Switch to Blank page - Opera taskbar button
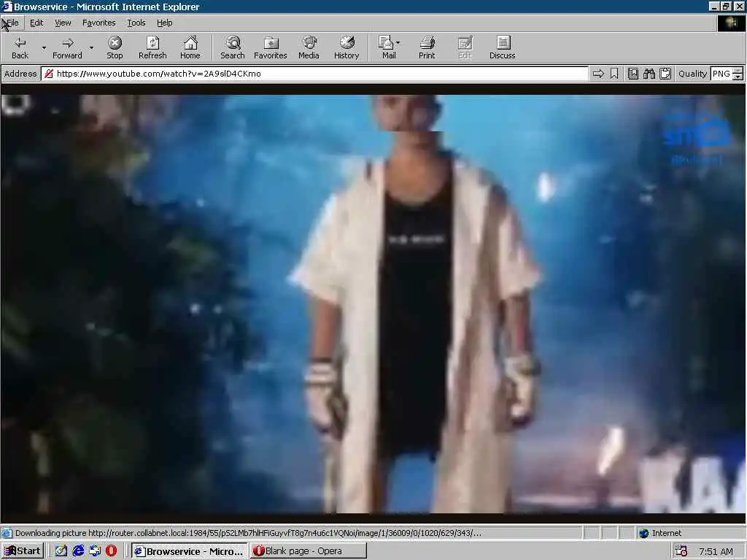 pyautogui.click(x=309, y=551)
